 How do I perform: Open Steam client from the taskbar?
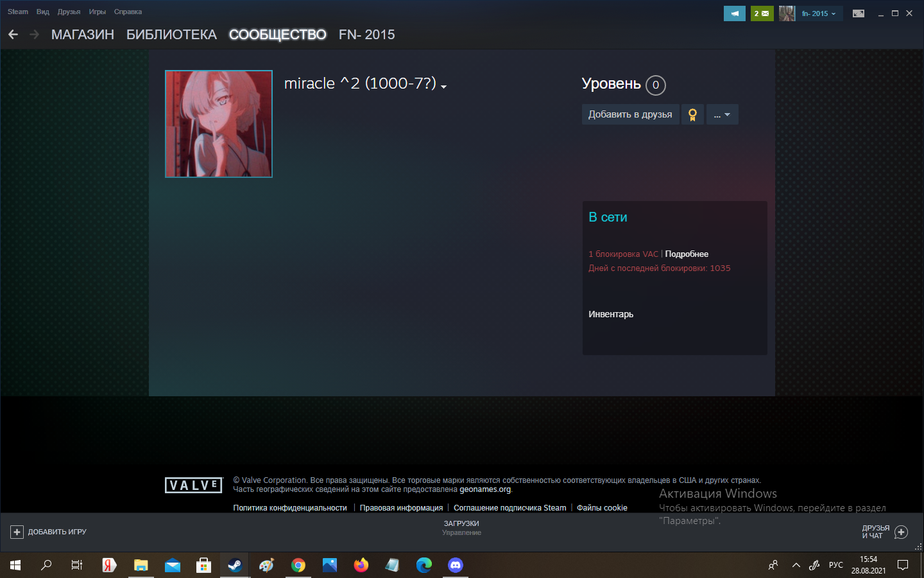[234, 565]
